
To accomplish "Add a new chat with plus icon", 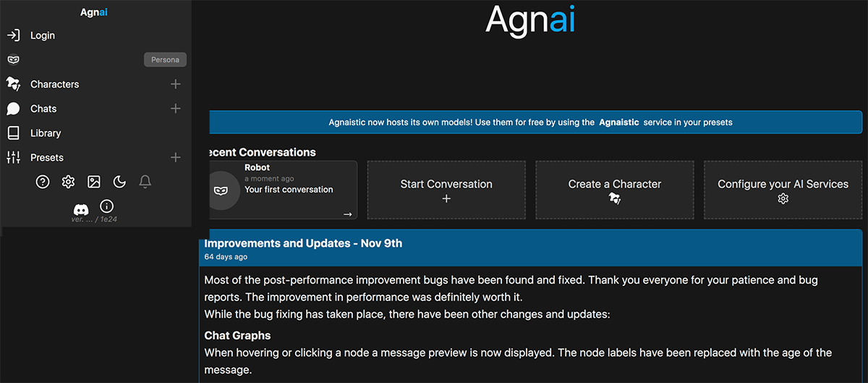I will click(x=175, y=109).
